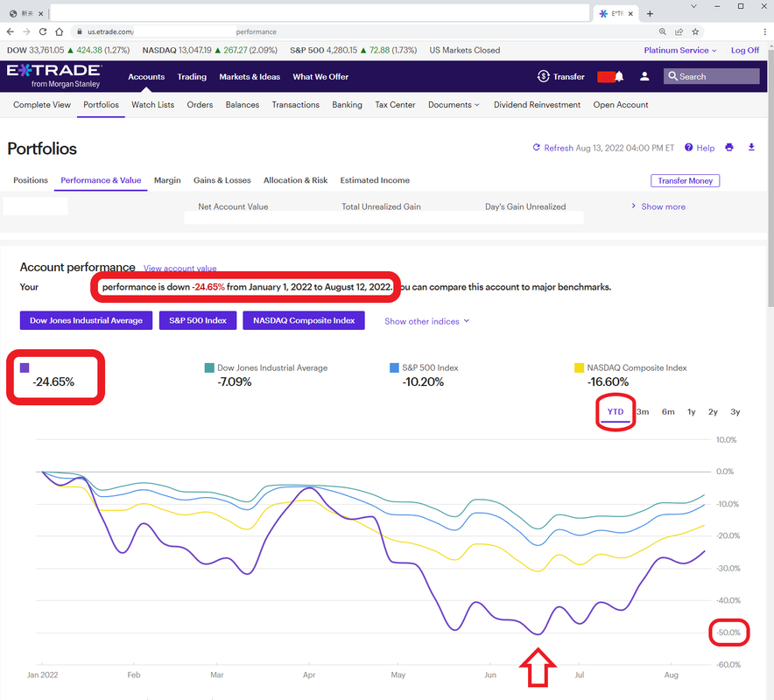Open a new browser tab with plus

tap(650, 14)
